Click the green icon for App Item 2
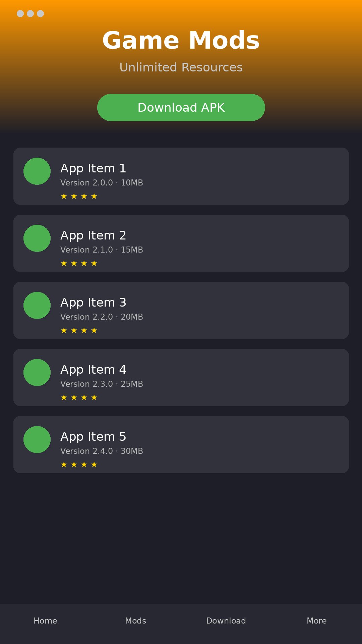Viewport: 362px width, 644px height. pos(37,238)
